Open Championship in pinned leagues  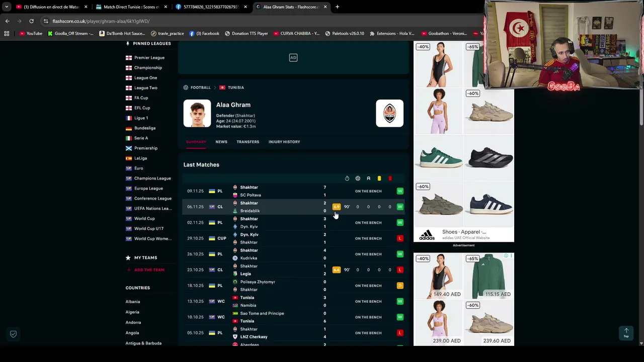point(148,68)
